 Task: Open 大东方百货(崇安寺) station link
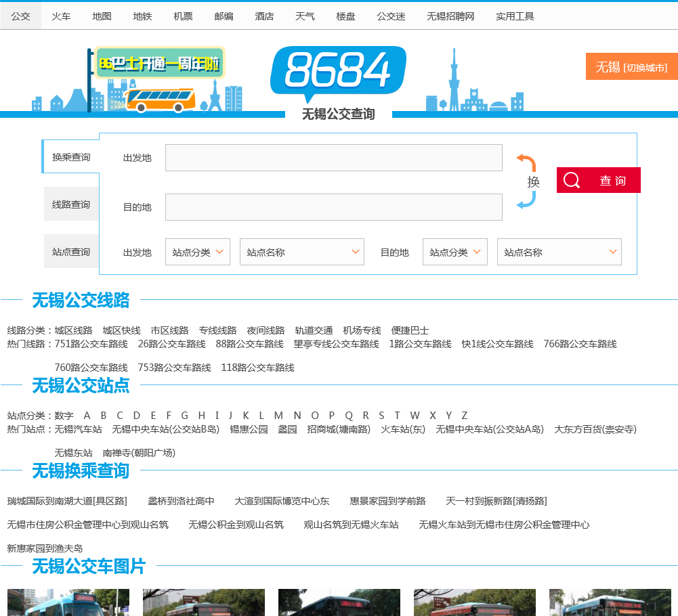[595, 429]
